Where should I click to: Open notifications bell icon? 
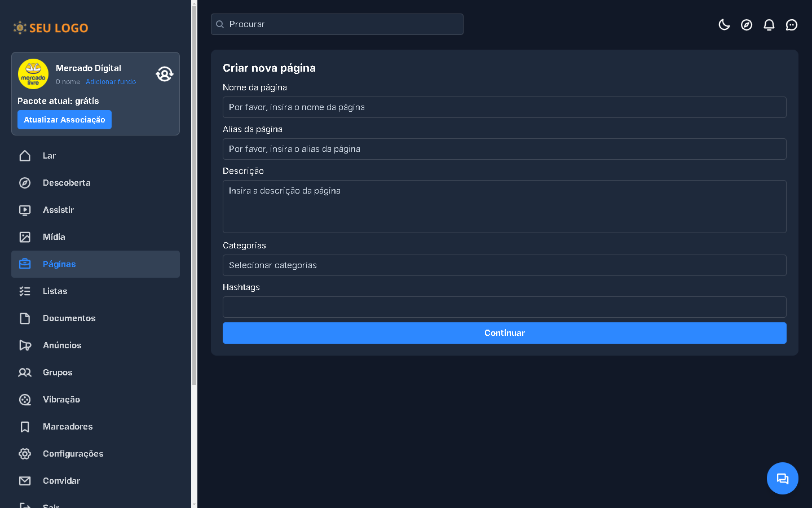point(769,25)
